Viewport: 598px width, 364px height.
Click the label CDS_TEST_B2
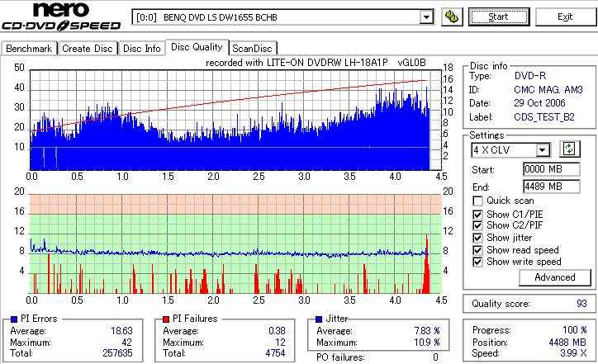544,117
